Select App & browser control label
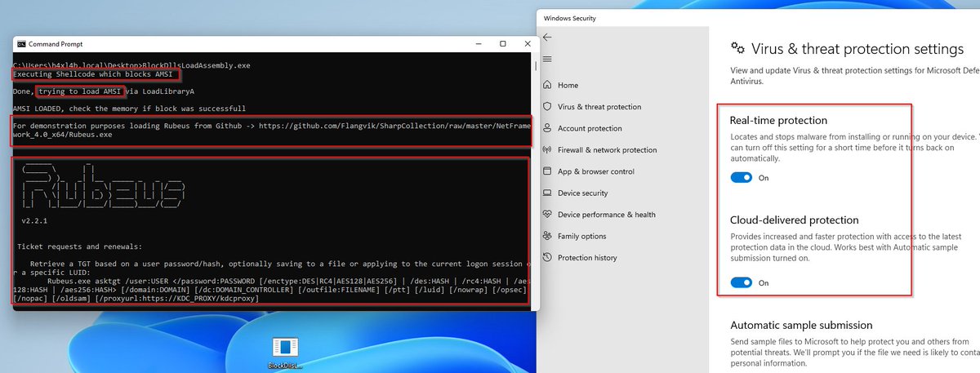The width and height of the screenshot is (980, 373). pos(596,171)
